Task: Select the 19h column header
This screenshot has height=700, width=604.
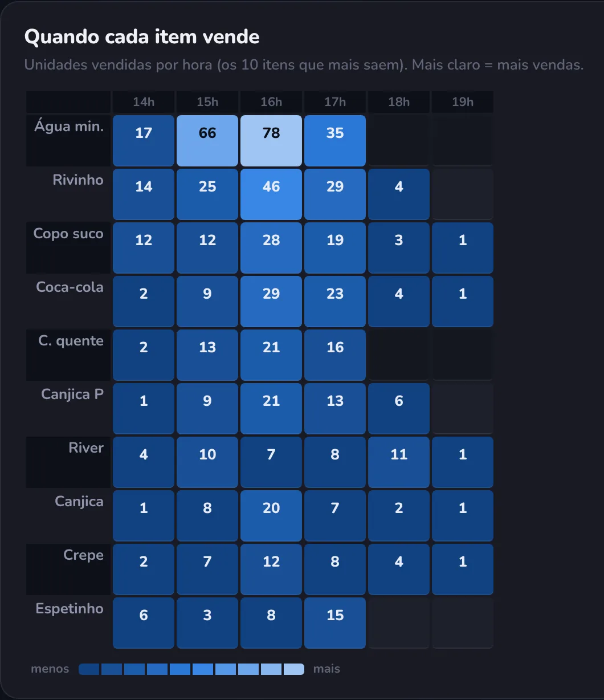Action: pyautogui.click(x=463, y=102)
